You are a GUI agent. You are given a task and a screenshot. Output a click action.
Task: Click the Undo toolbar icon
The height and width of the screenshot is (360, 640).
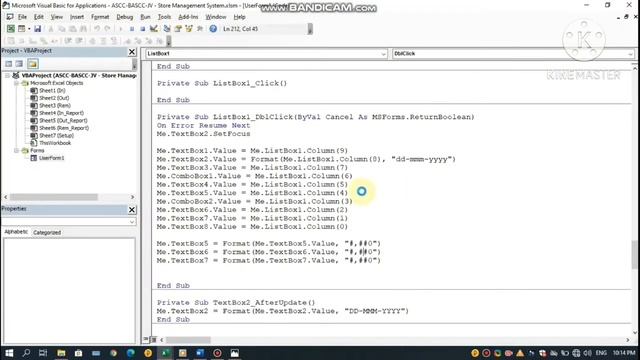click(x=97, y=29)
